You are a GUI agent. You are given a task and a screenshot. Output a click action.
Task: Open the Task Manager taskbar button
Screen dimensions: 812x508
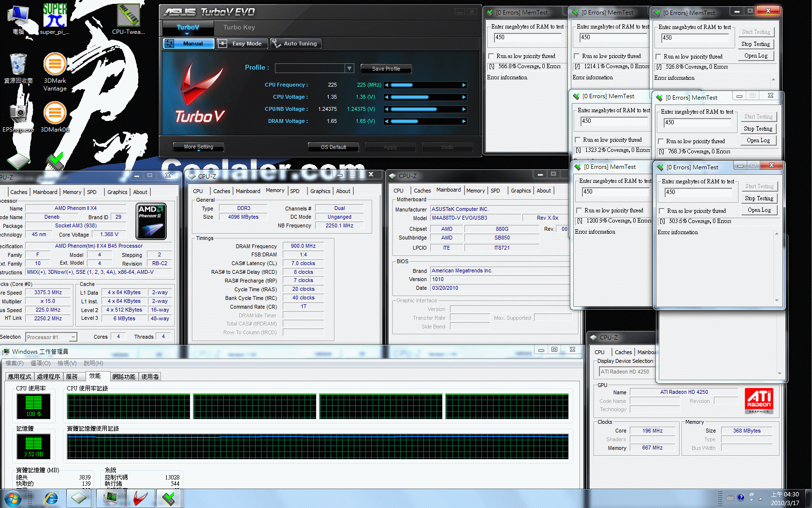pyautogui.click(x=111, y=498)
